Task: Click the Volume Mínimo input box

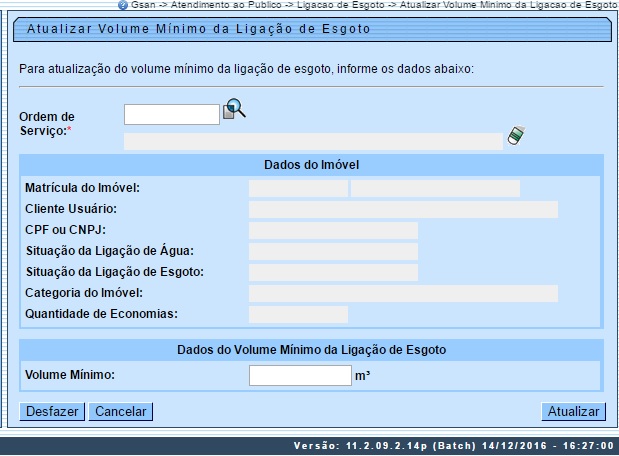Action: coord(300,376)
